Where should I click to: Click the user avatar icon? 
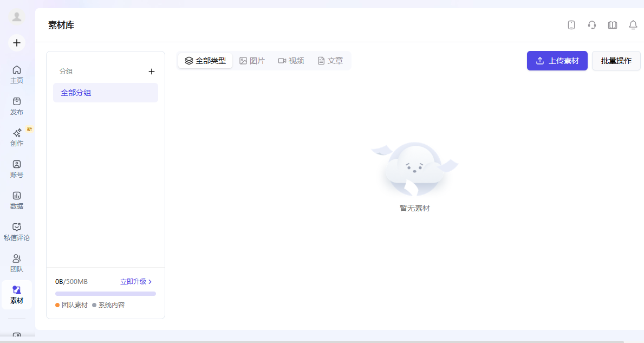17,17
